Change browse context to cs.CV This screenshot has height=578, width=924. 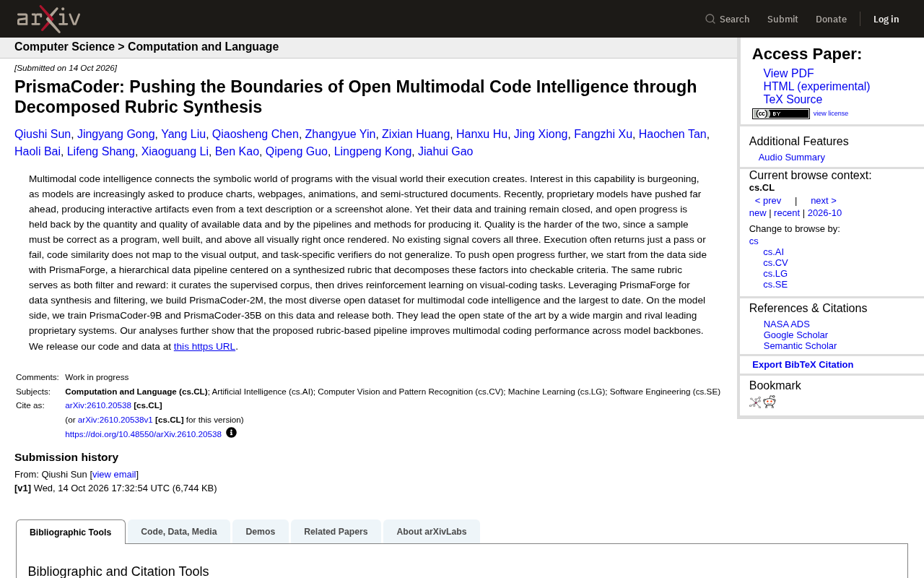pyautogui.click(x=775, y=263)
